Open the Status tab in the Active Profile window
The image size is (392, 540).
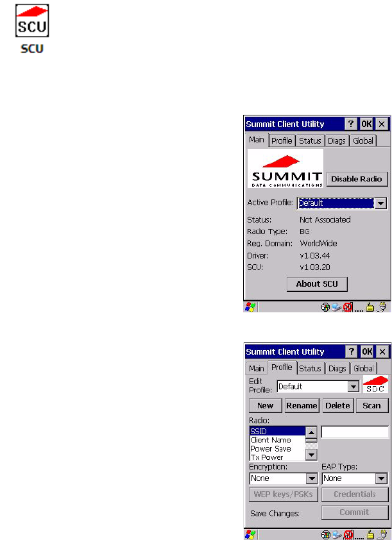coord(310,141)
